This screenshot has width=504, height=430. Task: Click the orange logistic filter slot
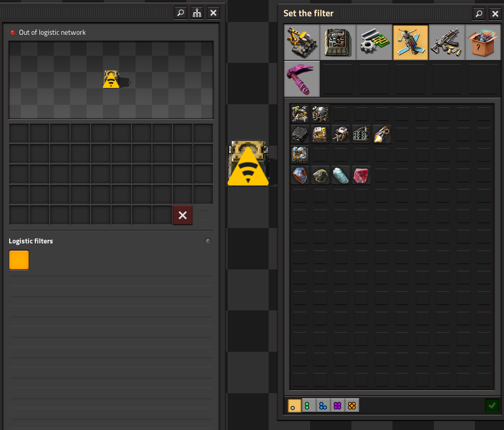[19, 260]
